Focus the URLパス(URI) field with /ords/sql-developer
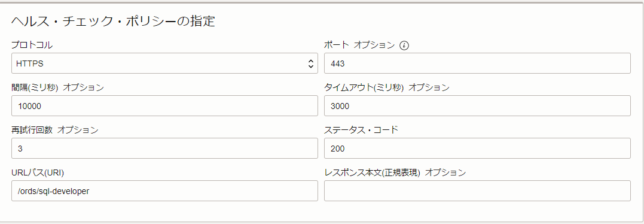 point(164,190)
